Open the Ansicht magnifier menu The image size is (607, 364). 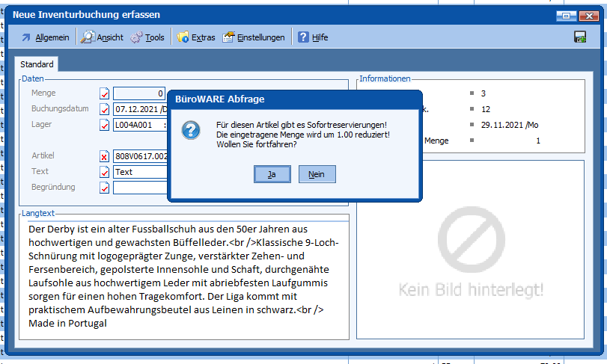click(x=102, y=37)
